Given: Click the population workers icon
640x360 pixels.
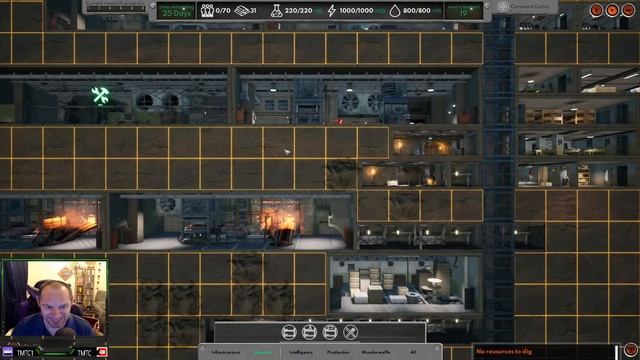Looking at the screenshot, I should pyautogui.click(x=207, y=11).
